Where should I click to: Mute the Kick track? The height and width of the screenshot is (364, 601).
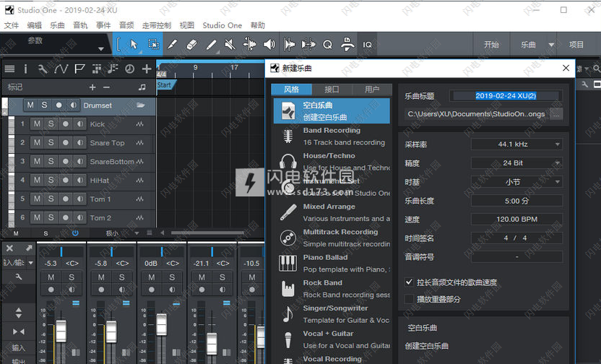point(37,123)
